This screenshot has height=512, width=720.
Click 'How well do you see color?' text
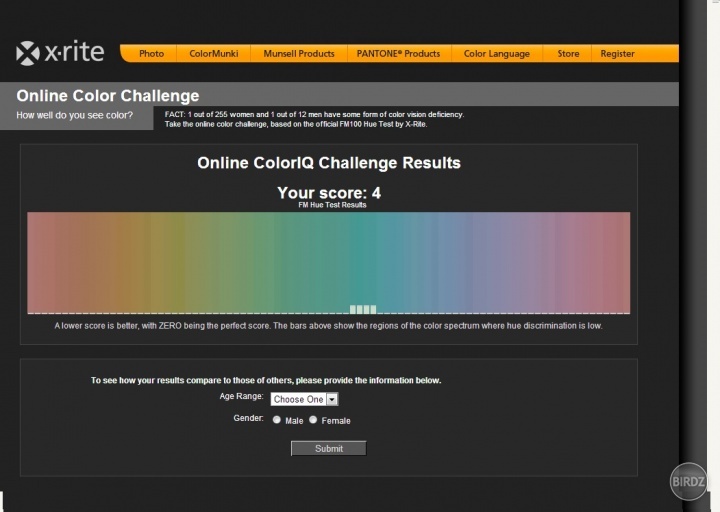coord(74,115)
